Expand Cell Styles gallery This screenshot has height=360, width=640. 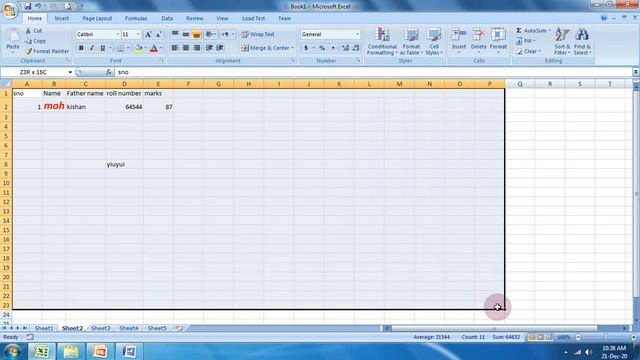click(x=434, y=42)
